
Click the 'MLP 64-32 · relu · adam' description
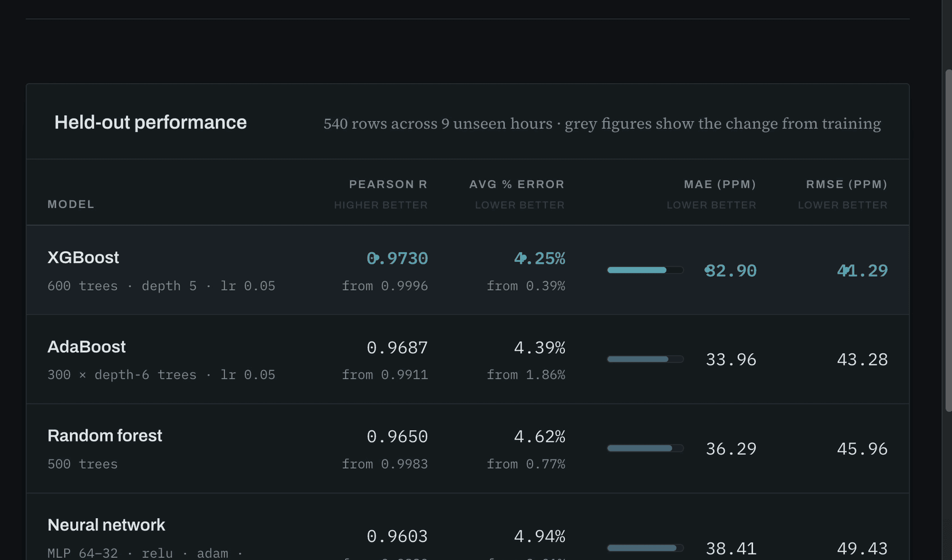[145, 553]
